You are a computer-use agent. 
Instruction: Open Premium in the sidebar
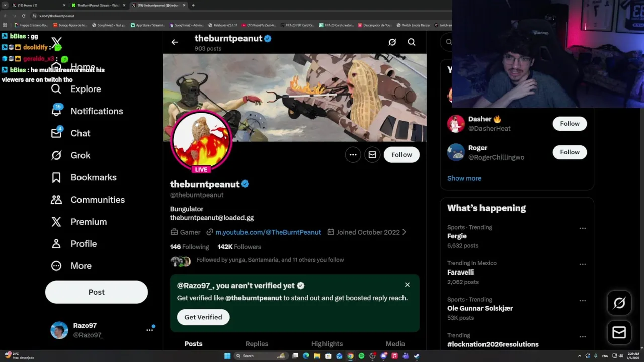[78, 222]
